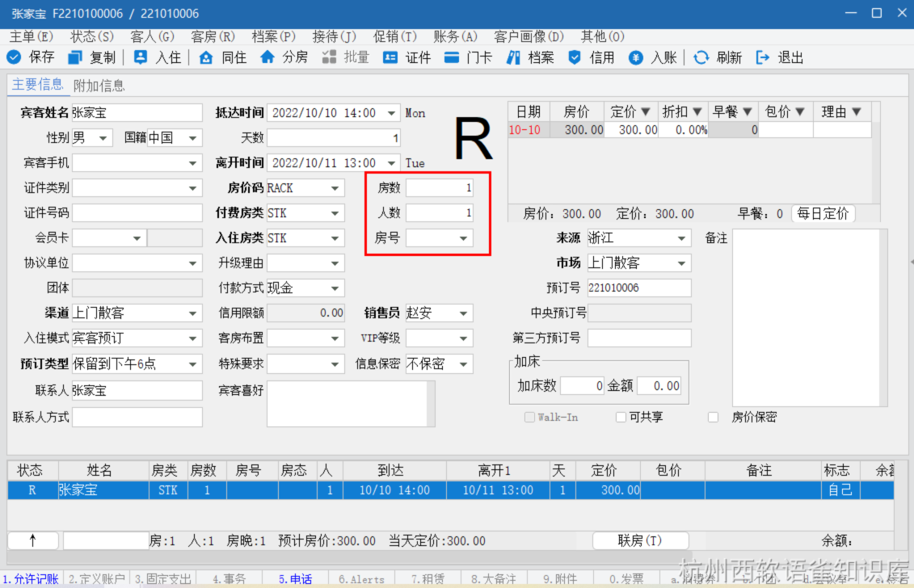Viewport: 914px width, 588px height.
Task: Click the 信用 credit toolbar icon
Action: click(574, 57)
